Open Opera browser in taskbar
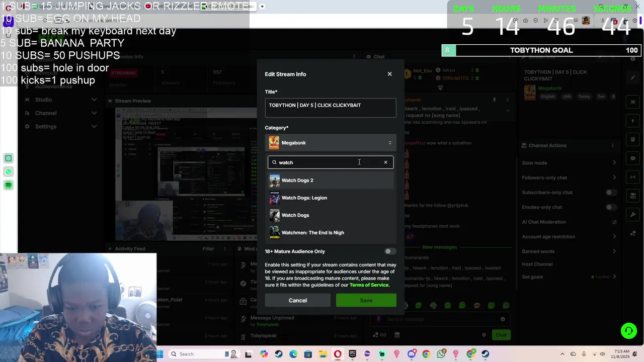This screenshot has height=362, width=644. [338, 354]
